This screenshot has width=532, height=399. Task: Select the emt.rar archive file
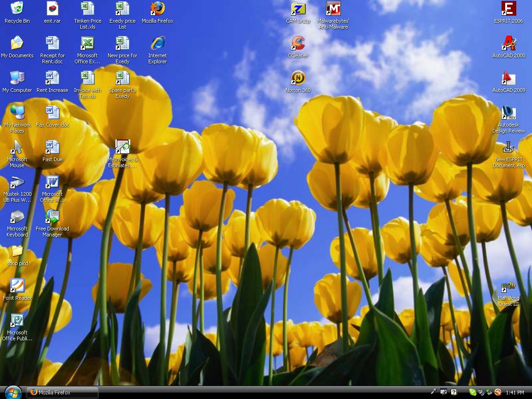pos(52,9)
